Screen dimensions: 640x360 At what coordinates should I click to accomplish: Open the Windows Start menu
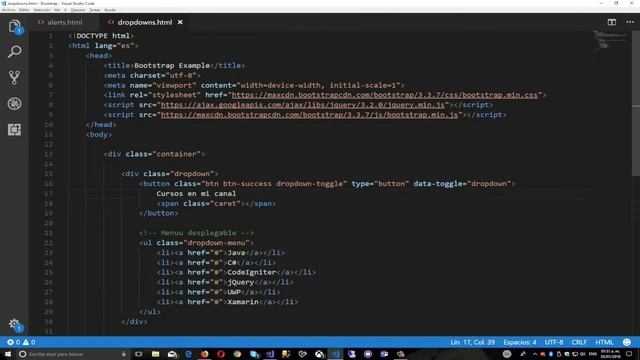8,354
